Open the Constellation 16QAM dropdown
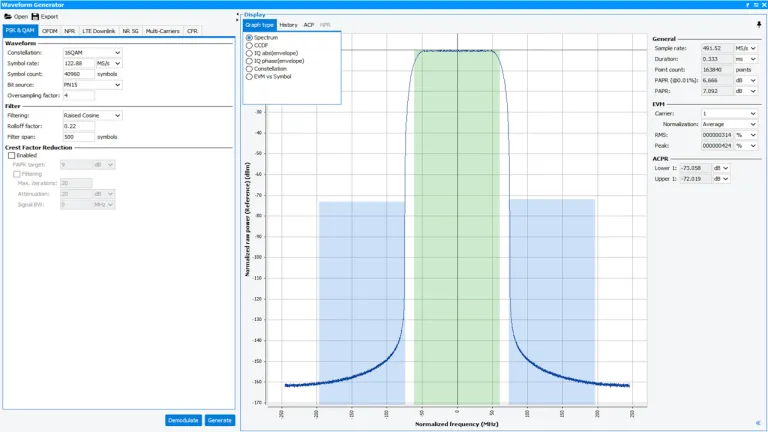The width and height of the screenshot is (768, 432). click(91, 52)
